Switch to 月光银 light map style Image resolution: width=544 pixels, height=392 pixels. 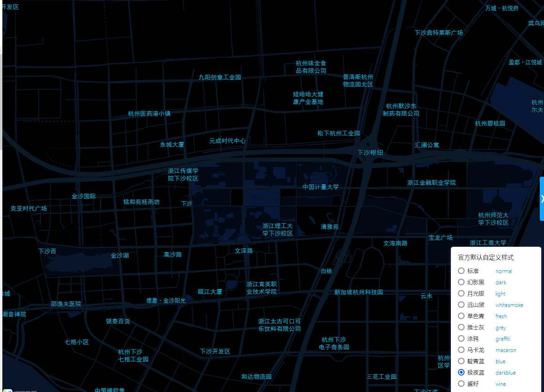461,293
